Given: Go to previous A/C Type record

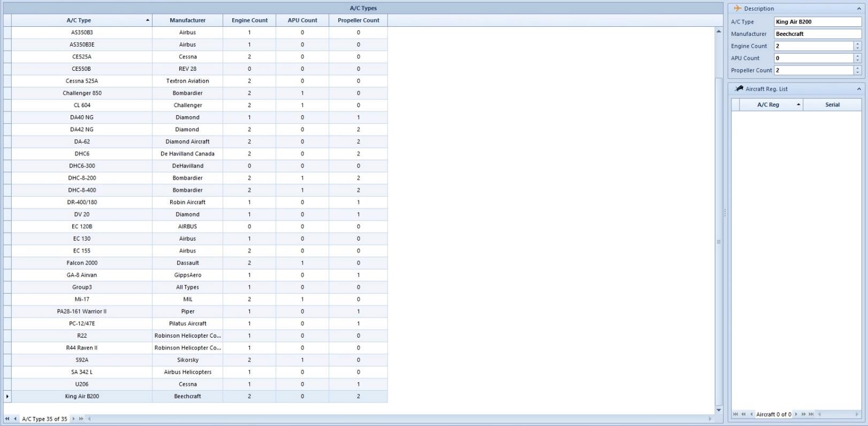Looking at the screenshot, I should point(15,419).
